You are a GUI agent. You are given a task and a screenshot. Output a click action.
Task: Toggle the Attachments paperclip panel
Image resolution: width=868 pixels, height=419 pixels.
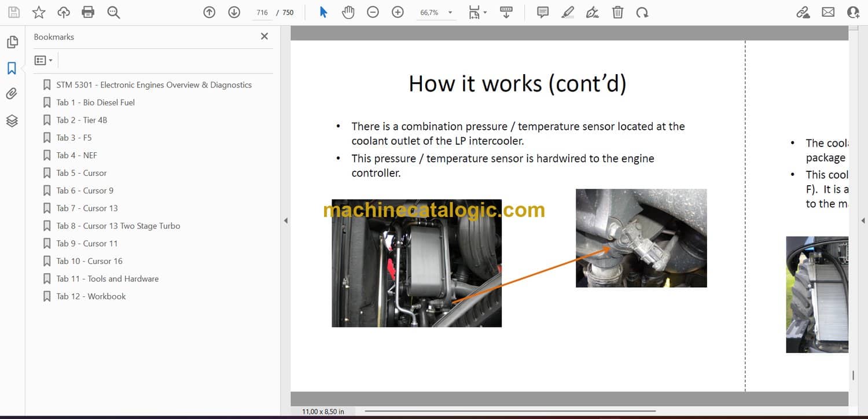coord(12,94)
